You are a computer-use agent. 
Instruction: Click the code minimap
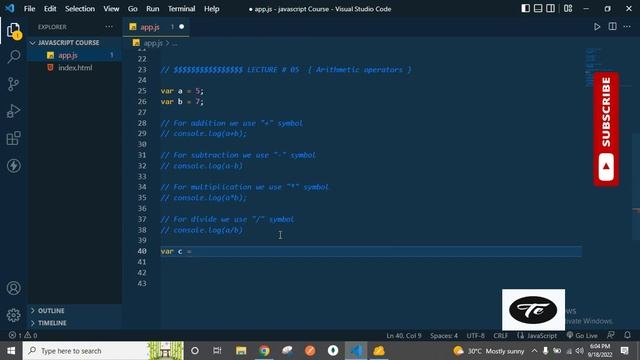point(594,67)
